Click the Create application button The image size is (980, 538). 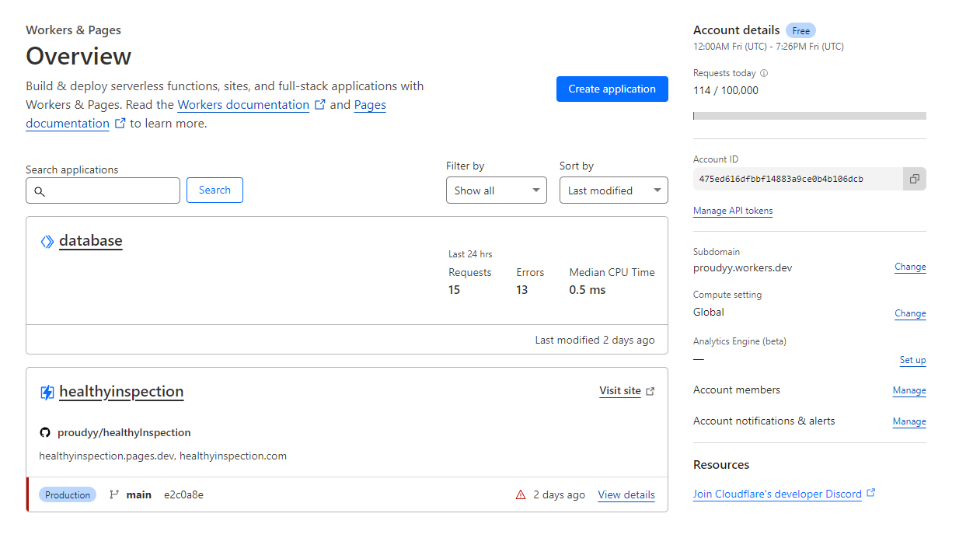(612, 89)
